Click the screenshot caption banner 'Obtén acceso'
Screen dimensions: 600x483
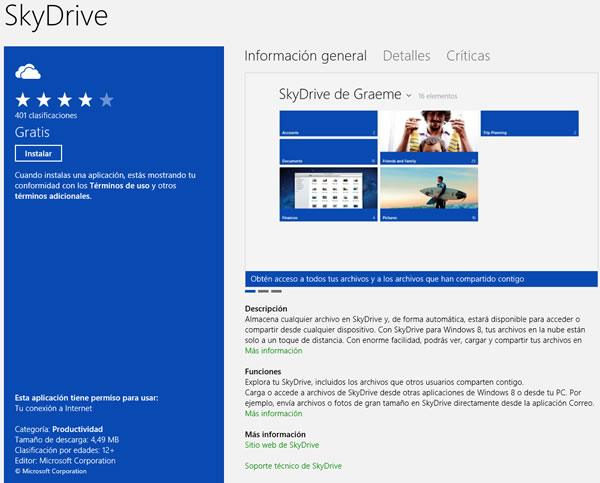[421, 279]
